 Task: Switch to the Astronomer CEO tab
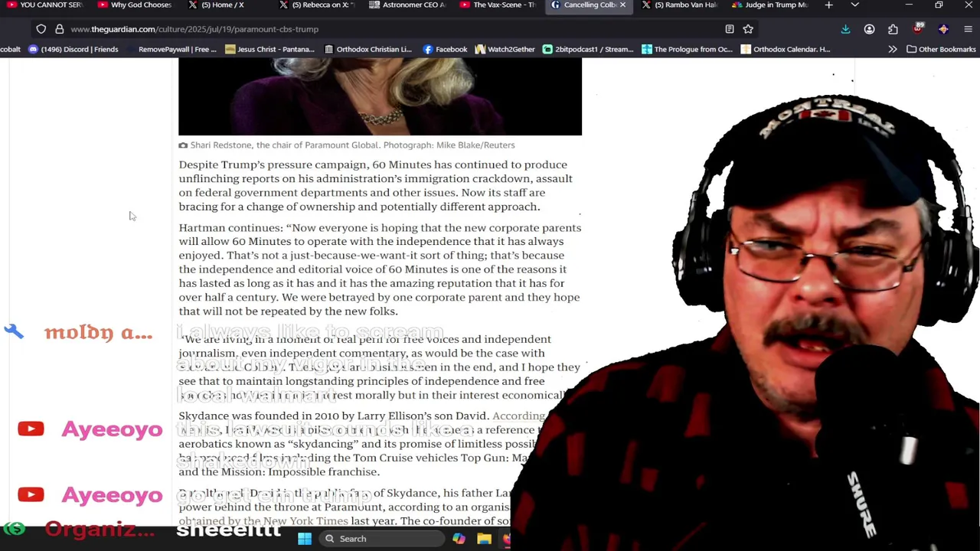coord(406,5)
